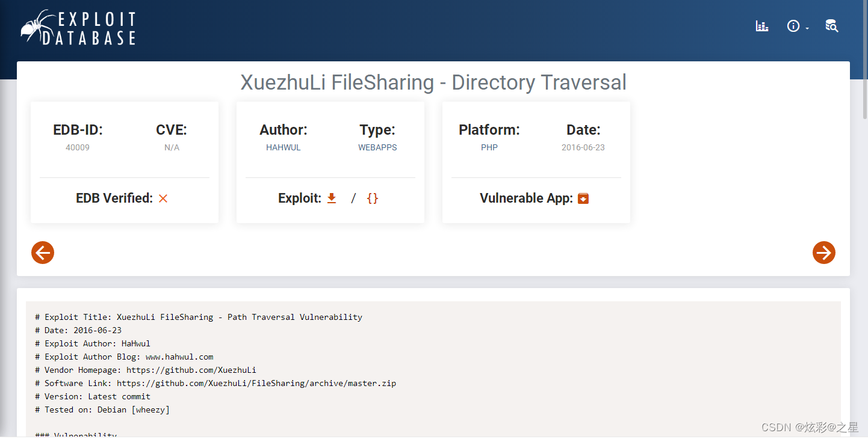Open author HAHWUL link
The width and height of the screenshot is (868, 439).
284,147
